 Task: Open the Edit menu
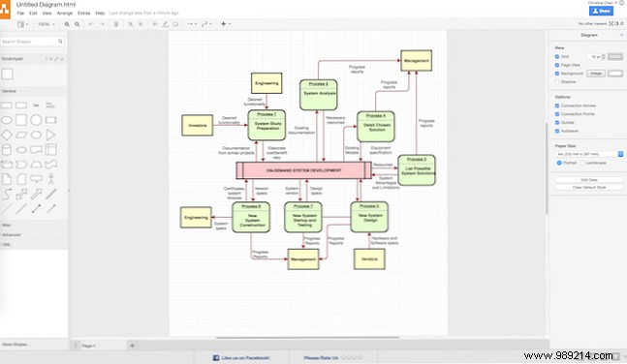pos(33,14)
